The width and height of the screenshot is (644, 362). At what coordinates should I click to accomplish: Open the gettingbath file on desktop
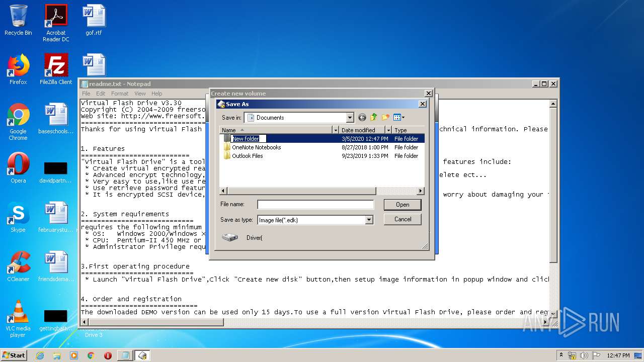[56, 320]
